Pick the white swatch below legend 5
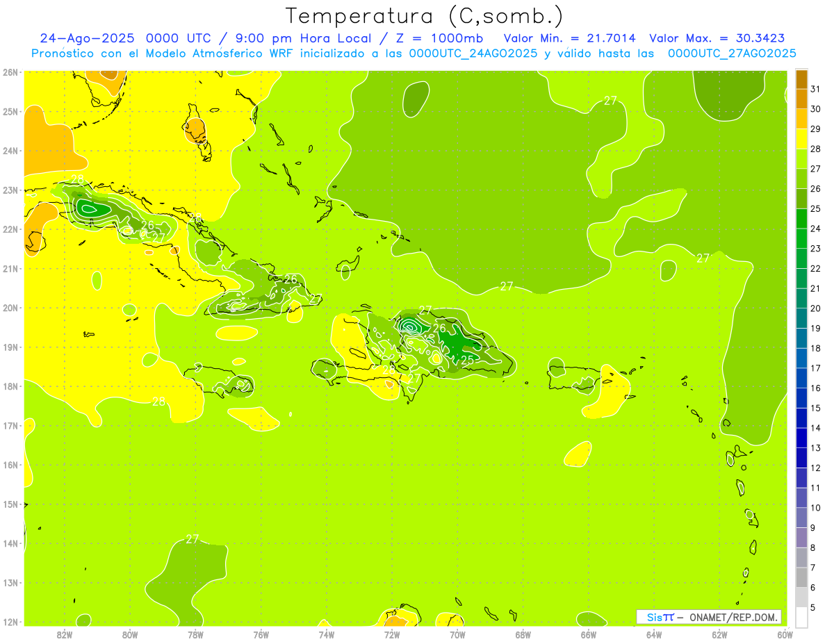The image size is (834, 644). coord(801,618)
